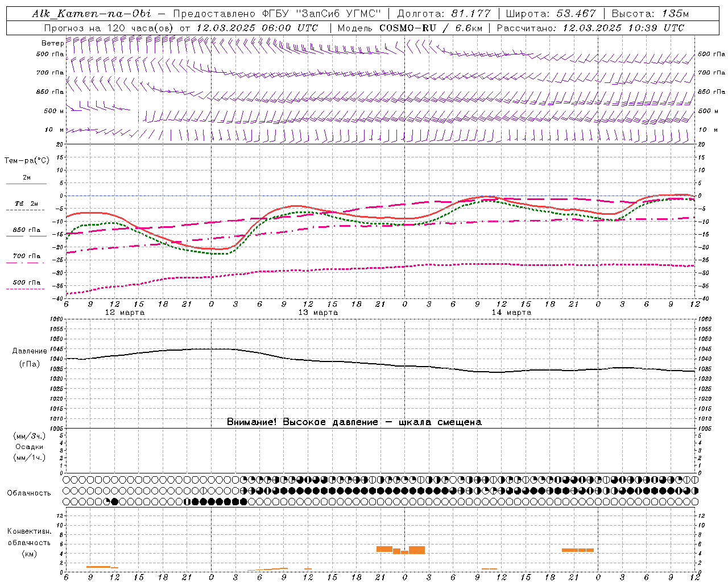Viewport: 728px width, 582px height.
Task: Click the Тем-ра(°C) axis title
Action: (x=27, y=161)
